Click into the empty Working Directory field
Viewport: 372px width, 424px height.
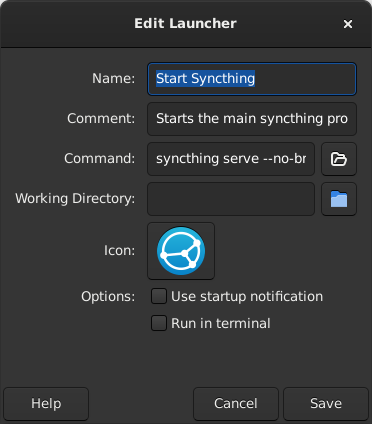pyautogui.click(x=231, y=199)
